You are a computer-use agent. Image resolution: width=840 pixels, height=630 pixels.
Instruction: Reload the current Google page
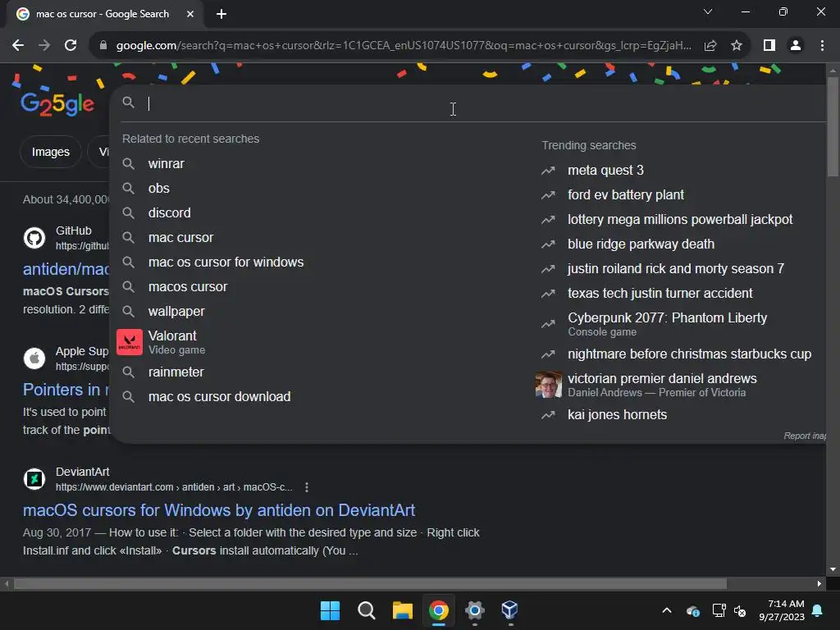(x=71, y=46)
